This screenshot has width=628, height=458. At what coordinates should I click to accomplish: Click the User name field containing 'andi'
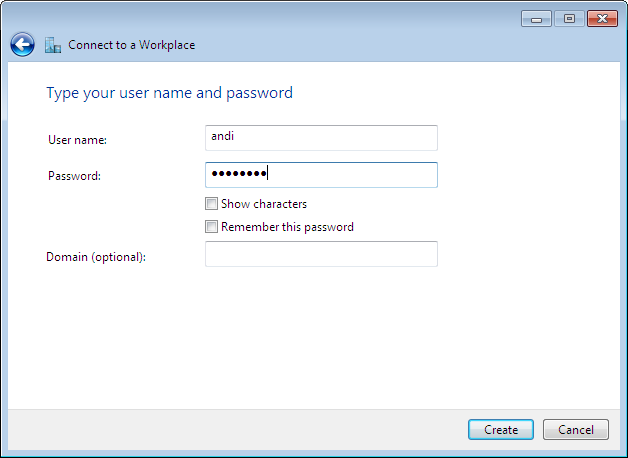[321, 137]
